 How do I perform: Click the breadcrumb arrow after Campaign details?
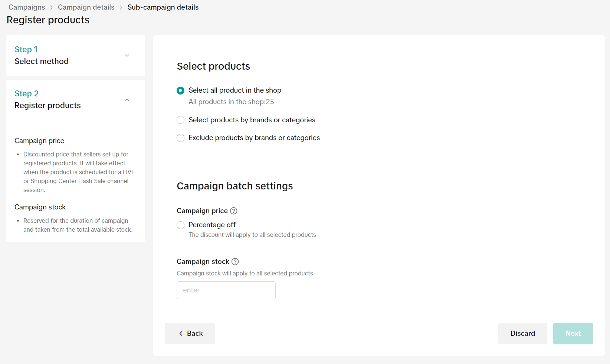121,8
